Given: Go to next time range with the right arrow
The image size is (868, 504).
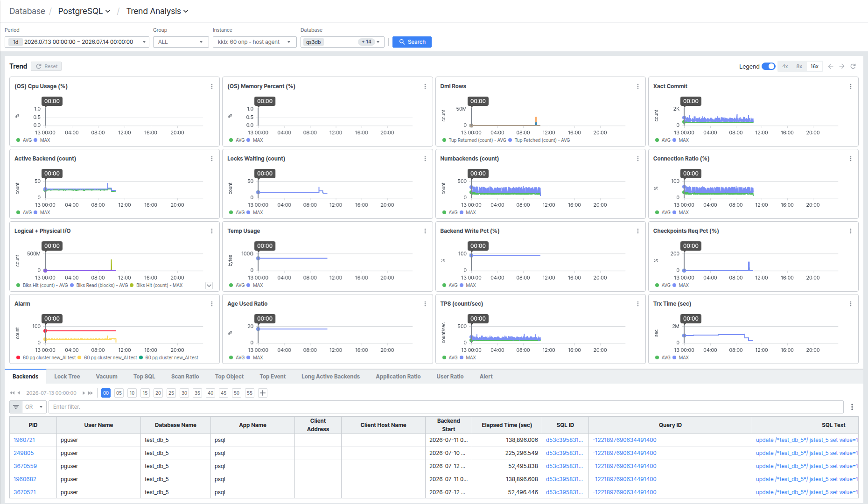Looking at the screenshot, I should pos(842,66).
